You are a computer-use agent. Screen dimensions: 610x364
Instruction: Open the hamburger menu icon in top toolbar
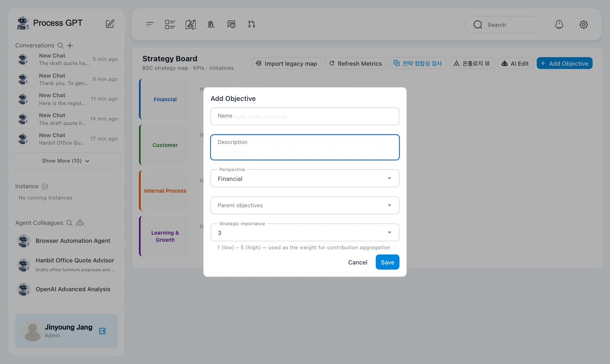point(150,24)
